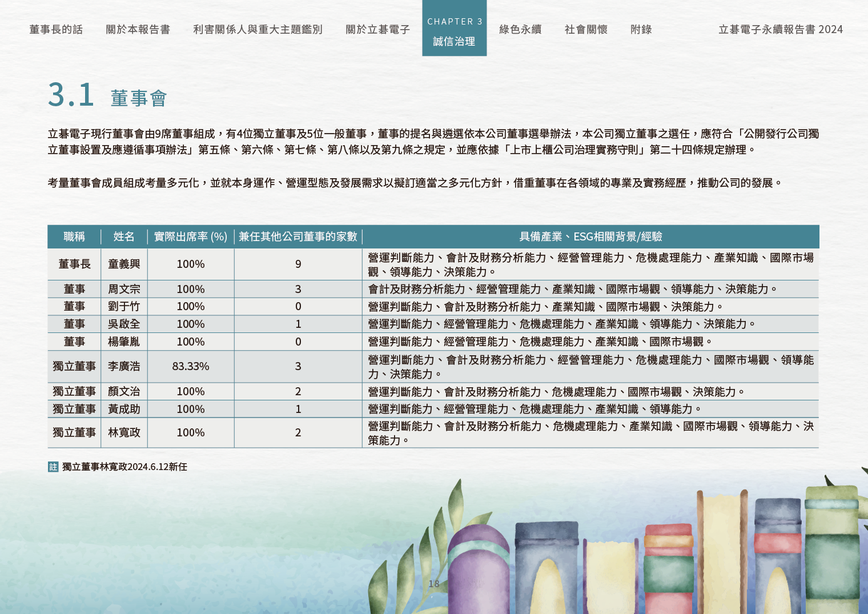Click the 職稱 column header
Viewport: 868px width, 614px height.
click(74, 236)
